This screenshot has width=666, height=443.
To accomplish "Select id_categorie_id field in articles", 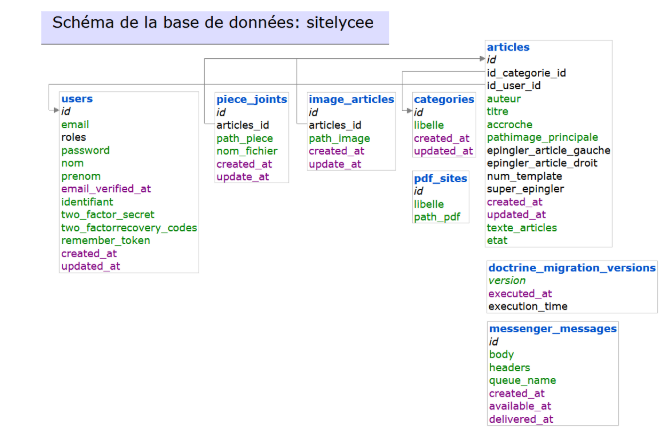I will [x=527, y=73].
